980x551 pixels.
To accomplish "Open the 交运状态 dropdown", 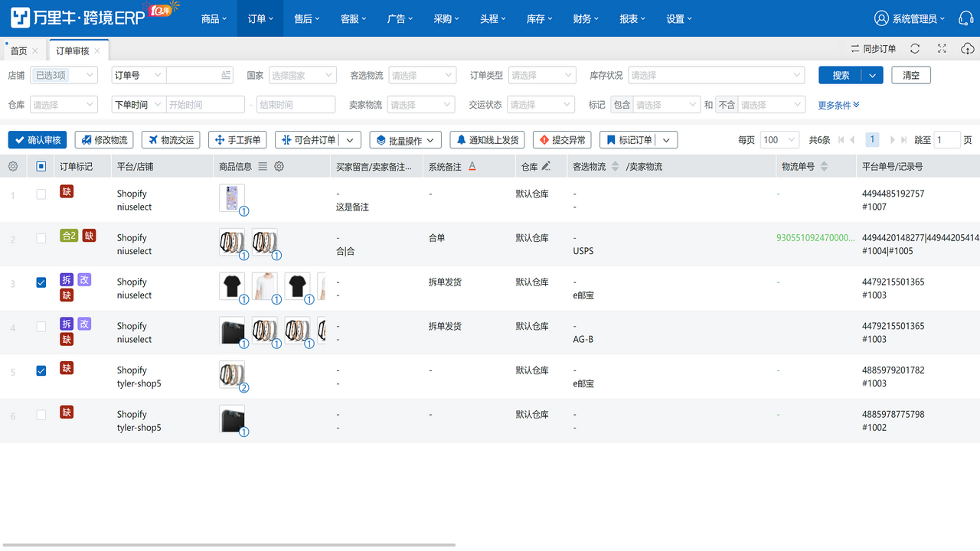I will [541, 104].
